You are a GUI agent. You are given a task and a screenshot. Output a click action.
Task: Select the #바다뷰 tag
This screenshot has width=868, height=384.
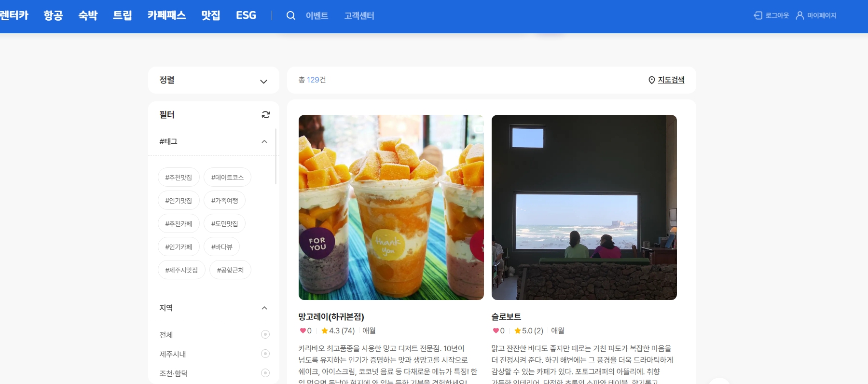(221, 247)
